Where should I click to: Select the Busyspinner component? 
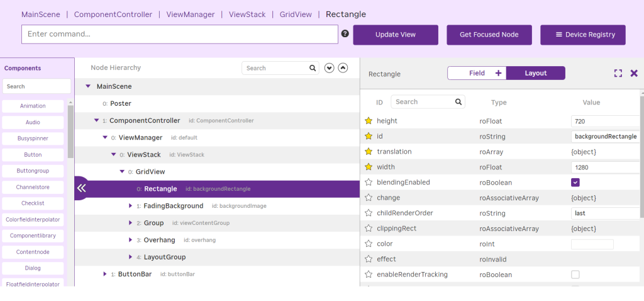click(x=33, y=139)
